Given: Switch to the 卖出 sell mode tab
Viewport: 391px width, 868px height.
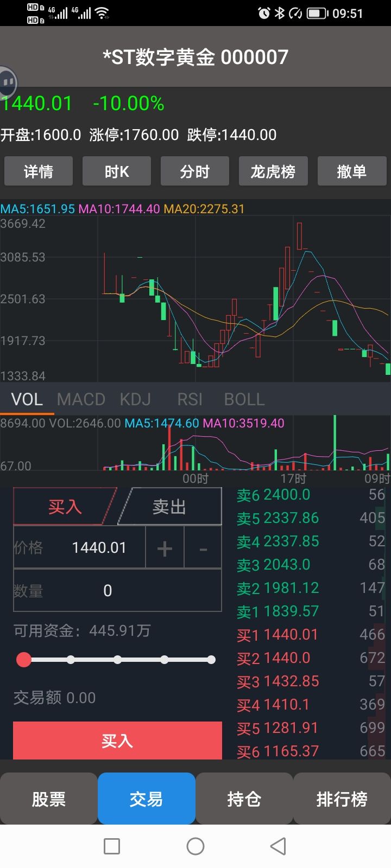Looking at the screenshot, I should click(x=169, y=507).
